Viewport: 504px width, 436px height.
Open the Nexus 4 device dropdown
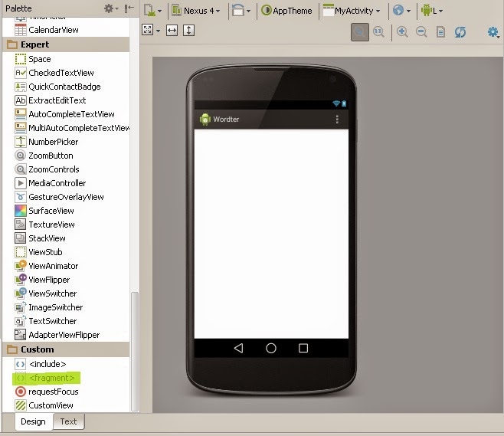pyautogui.click(x=196, y=11)
